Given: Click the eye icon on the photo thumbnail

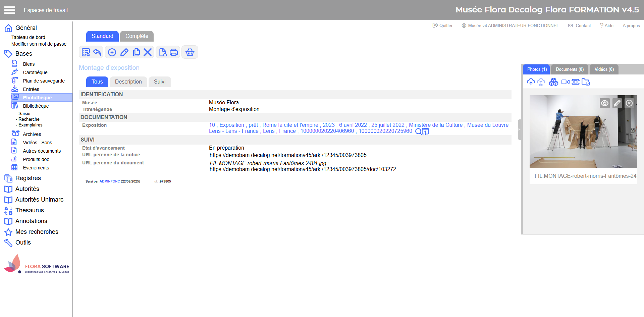Looking at the screenshot, I should click(x=604, y=103).
